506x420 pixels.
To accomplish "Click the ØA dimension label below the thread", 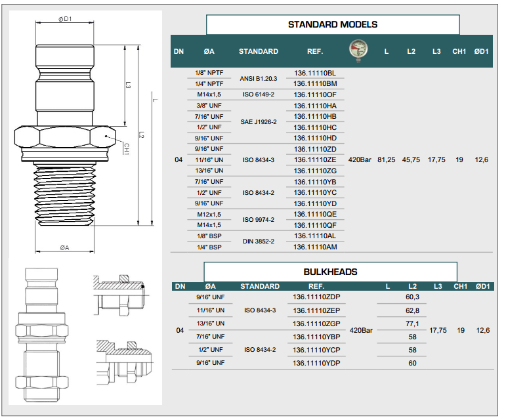I will coord(64,247).
